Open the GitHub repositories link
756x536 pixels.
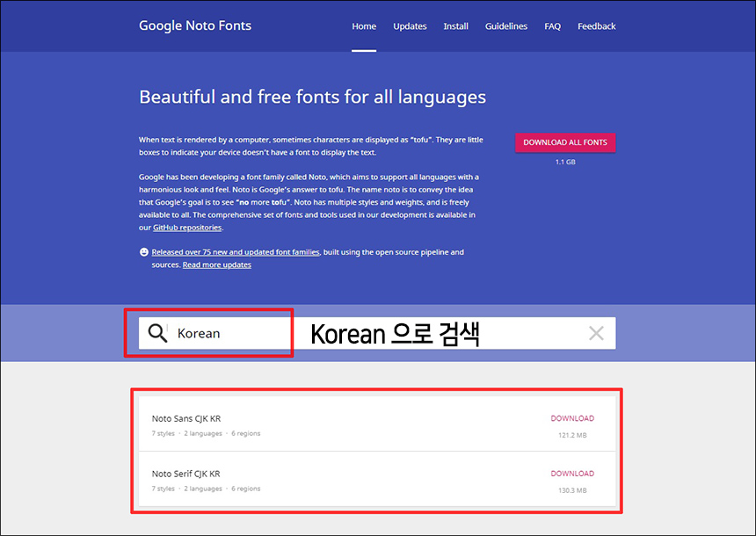[x=187, y=228]
